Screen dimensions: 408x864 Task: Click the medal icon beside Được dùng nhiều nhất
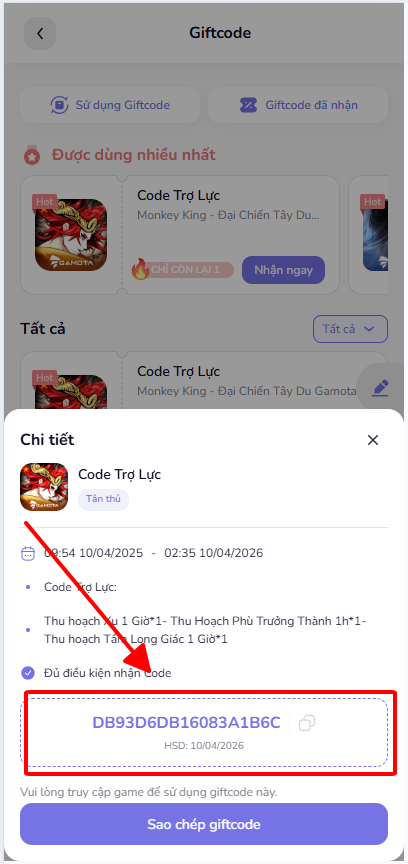click(x=33, y=155)
